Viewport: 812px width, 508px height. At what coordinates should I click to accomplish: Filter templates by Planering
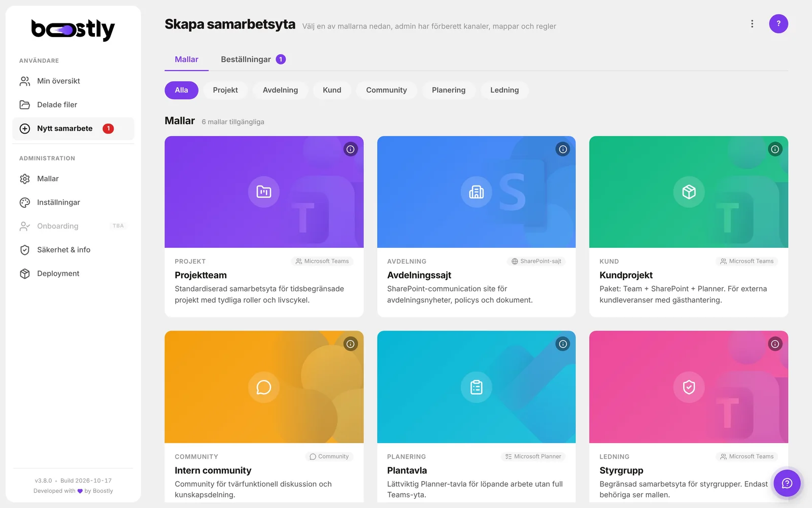pyautogui.click(x=449, y=90)
